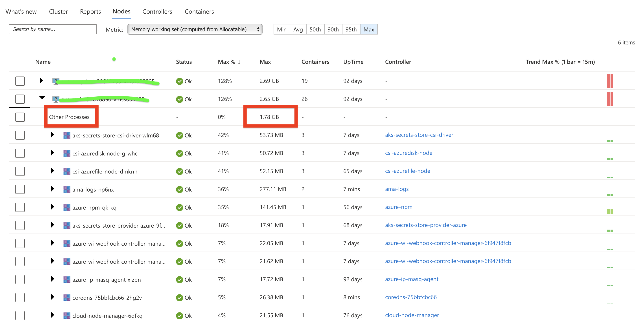Viewport: 644px width, 325px height.
Task: Check the csi-azuredisk-node-grwhc row checkbox
Action: click(x=20, y=153)
